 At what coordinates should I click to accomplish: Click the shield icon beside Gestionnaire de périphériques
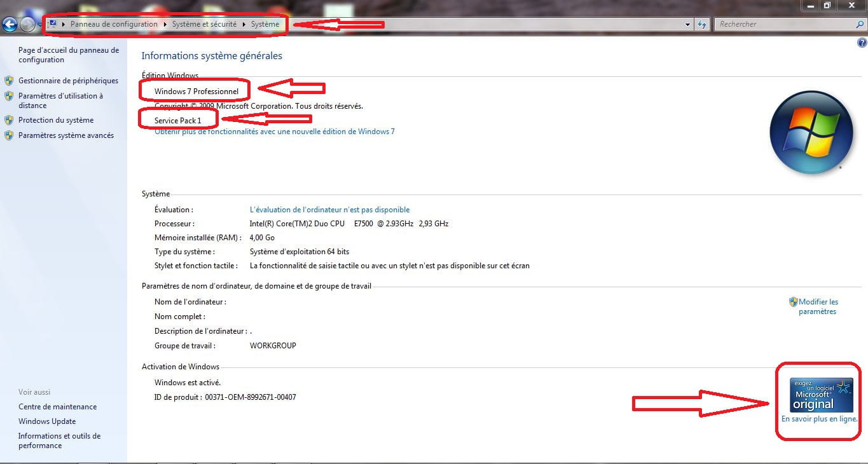point(9,81)
